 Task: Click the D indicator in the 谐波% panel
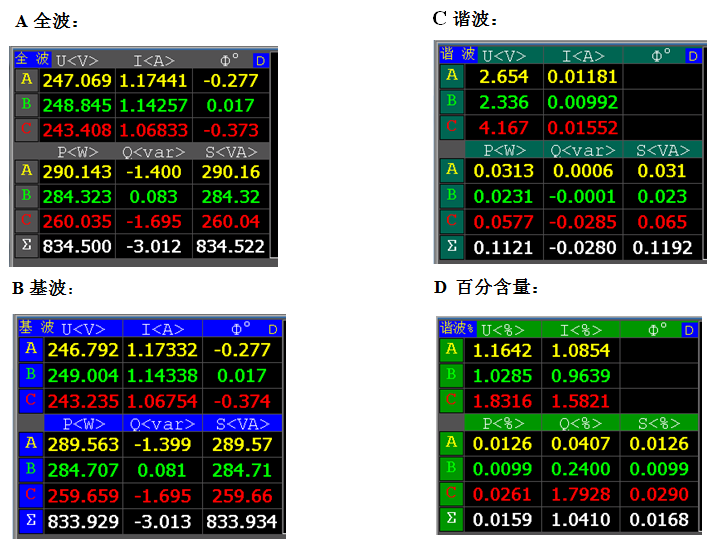(688, 329)
